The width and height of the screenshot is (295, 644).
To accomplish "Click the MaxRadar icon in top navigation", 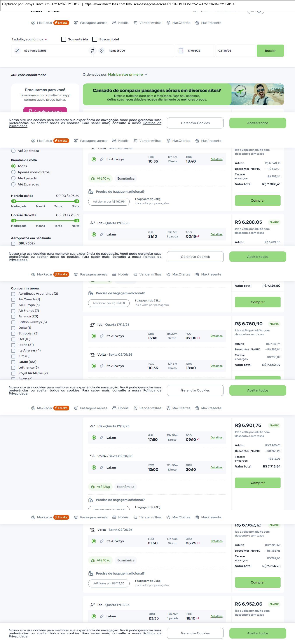I will click(33, 23).
